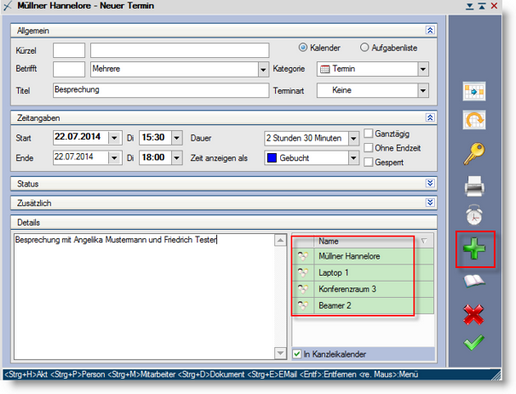Tick the Ohne Endzeit checkbox
This screenshot has height=394, width=516.
click(368, 148)
